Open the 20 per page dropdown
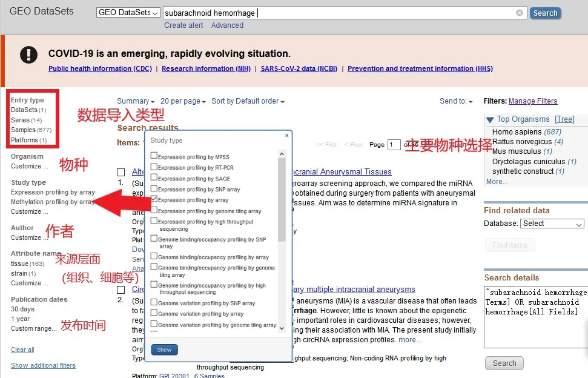The image size is (588, 378). [183, 101]
